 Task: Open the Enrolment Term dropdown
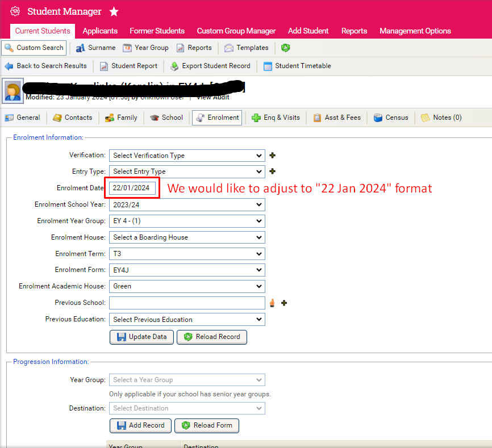187,254
